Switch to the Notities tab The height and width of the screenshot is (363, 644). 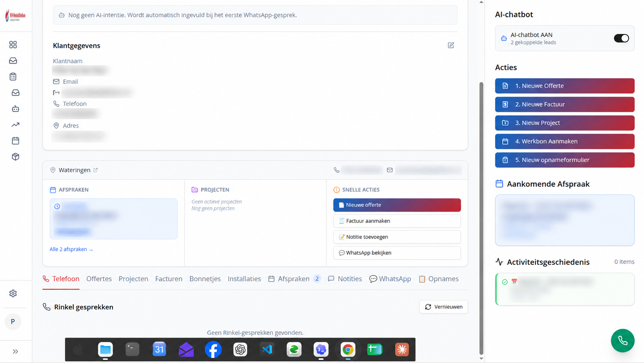click(345, 279)
